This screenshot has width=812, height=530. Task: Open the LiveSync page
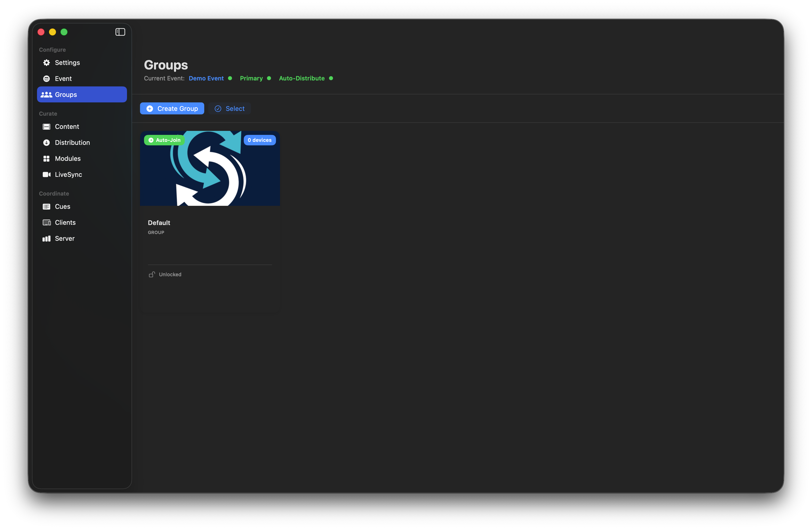pos(82,175)
